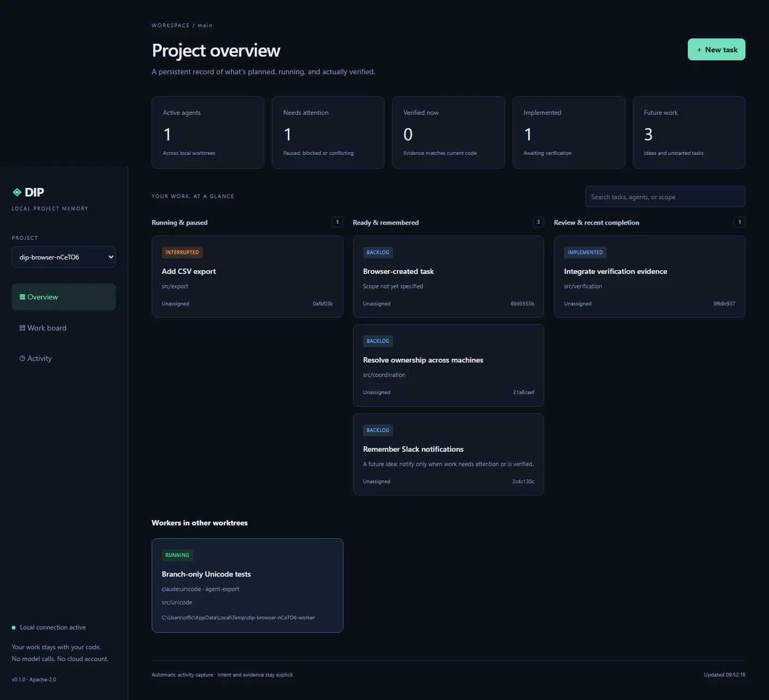Click the INTERRUPTED badge on Add CSV export
Image resolution: width=769 pixels, height=700 pixels.
(182, 253)
